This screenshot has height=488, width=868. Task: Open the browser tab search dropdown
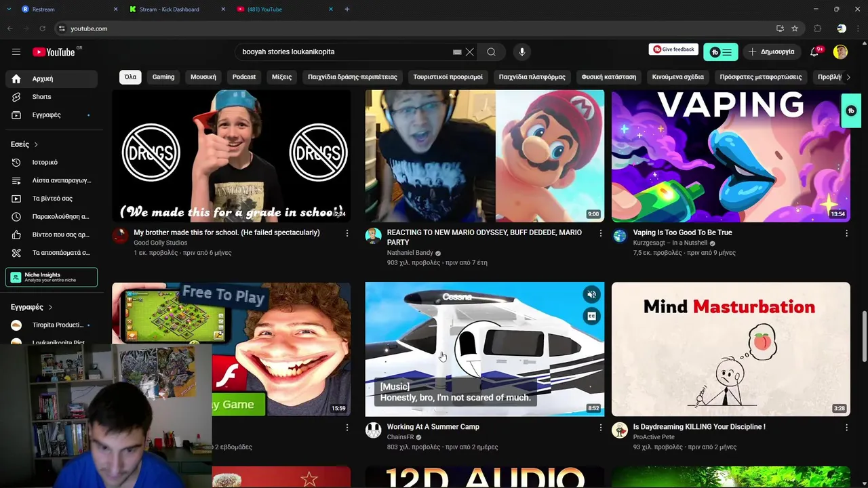point(9,9)
